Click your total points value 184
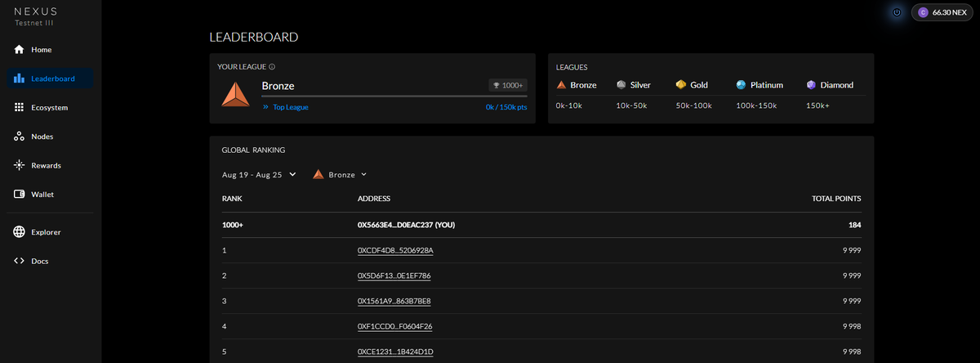This screenshot has width=980, height=363. pos(854,224)
